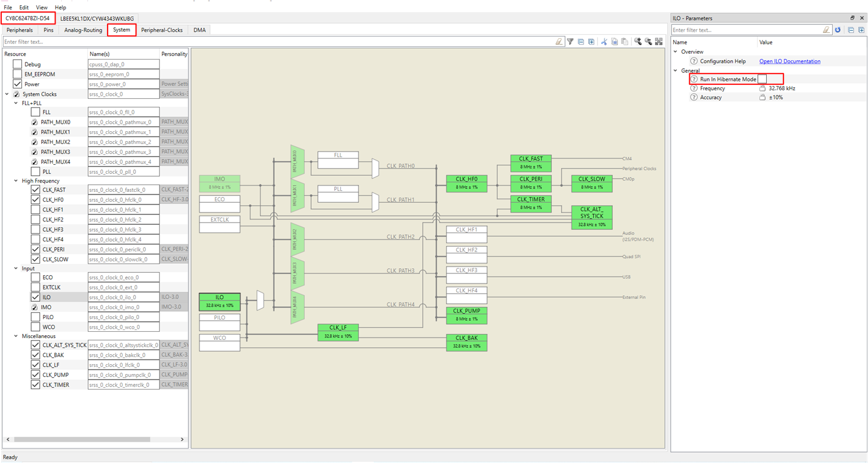Enable the EM_EEPROM checkbox
The width and height of the screenshot is (868, 463).
(17, 74)
